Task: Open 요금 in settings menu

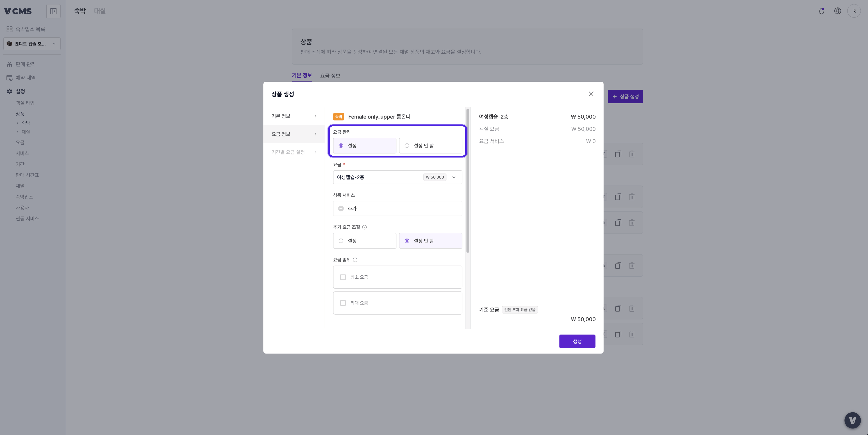Action: [20, 142]
